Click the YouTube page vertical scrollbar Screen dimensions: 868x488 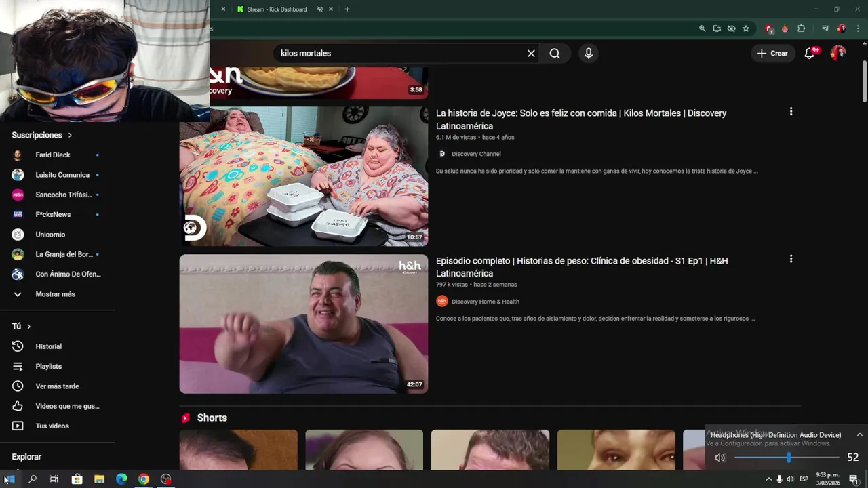pyautogui.click(x=864, y=83)
